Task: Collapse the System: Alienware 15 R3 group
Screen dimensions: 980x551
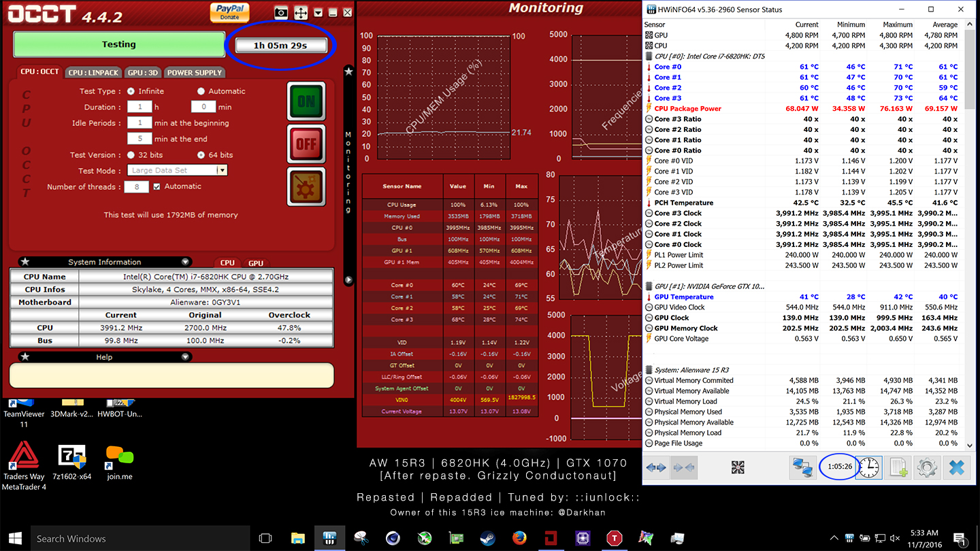Action: [649, 370]
